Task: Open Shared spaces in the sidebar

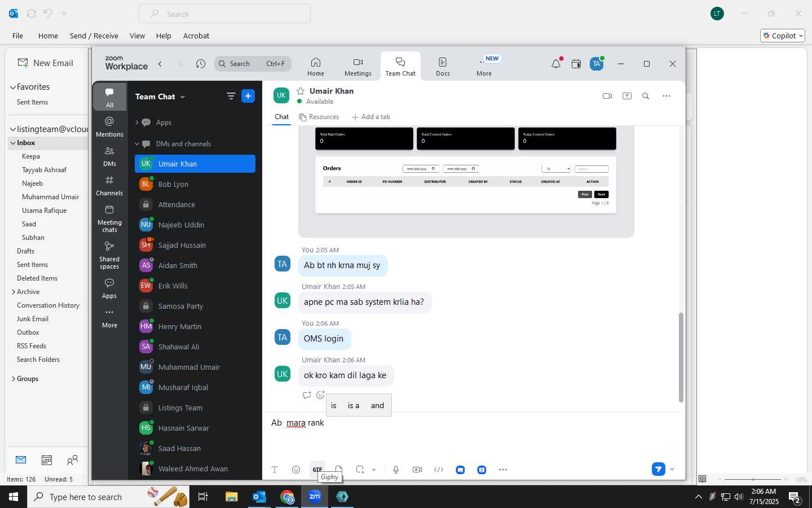Action: point(109,255)
